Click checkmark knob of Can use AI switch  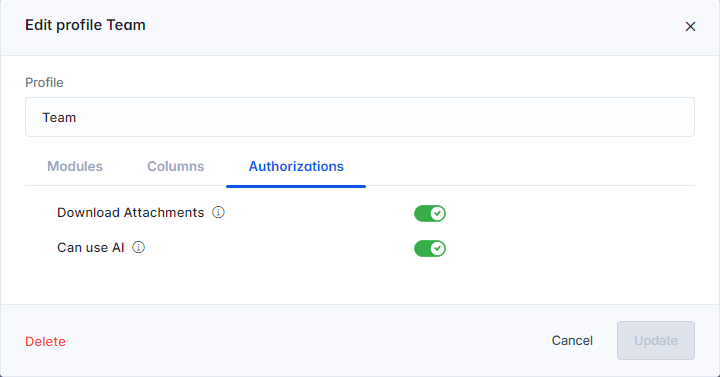click(x=438, y=248)
